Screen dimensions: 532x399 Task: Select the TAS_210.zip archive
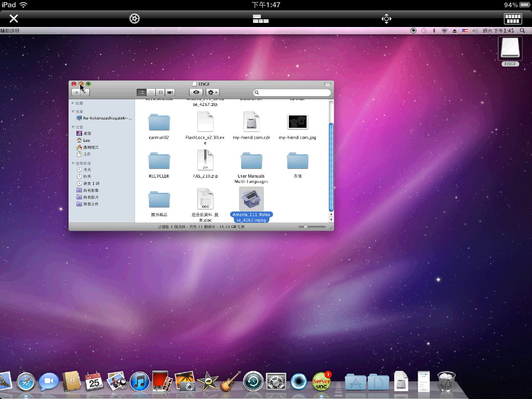click(x=205, y=164)
